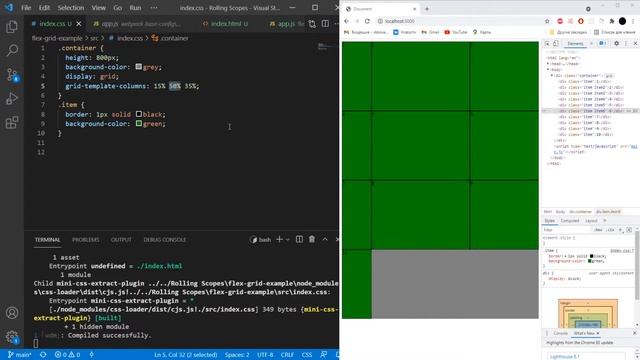Viewport: 640px width, 360px height.
Task: Open the Accounts menu in activity bar
Action: tap(12, 313)
